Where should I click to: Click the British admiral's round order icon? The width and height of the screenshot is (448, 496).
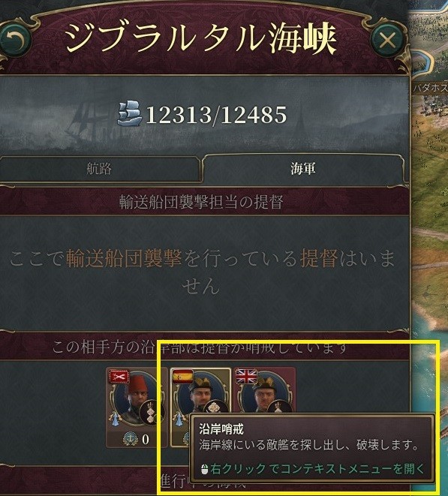pos(279,407)
